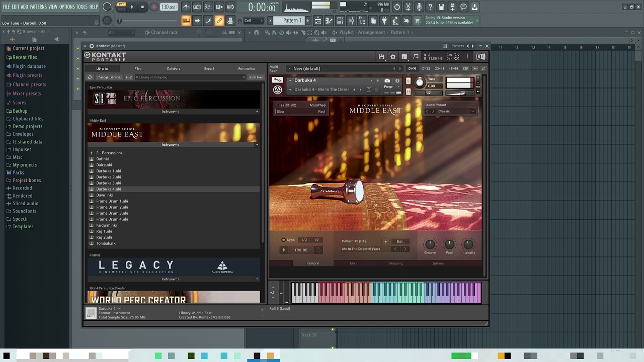Switch to the Mapping tab

click(396, 263)
